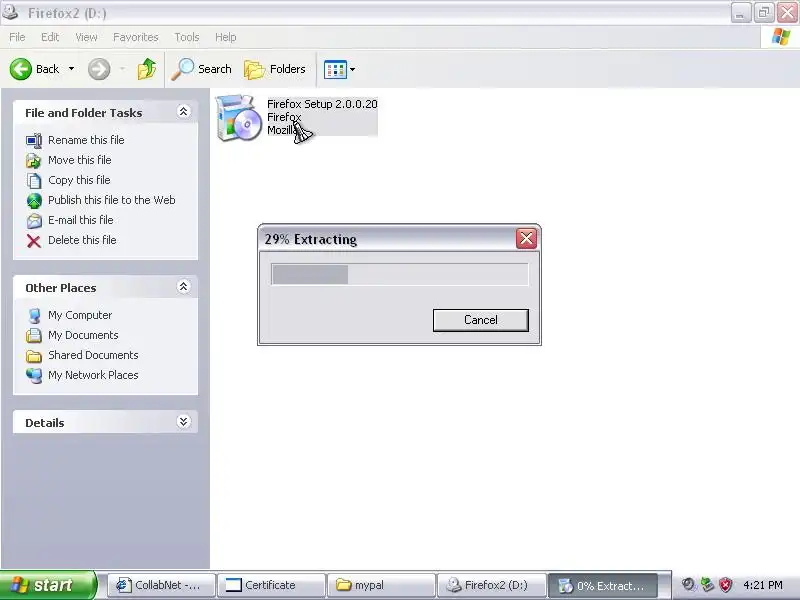Click the Firefox Setup 2.0.0.20 file name
This screenshot has height=600, width=800.
click(x=322, y=104)
